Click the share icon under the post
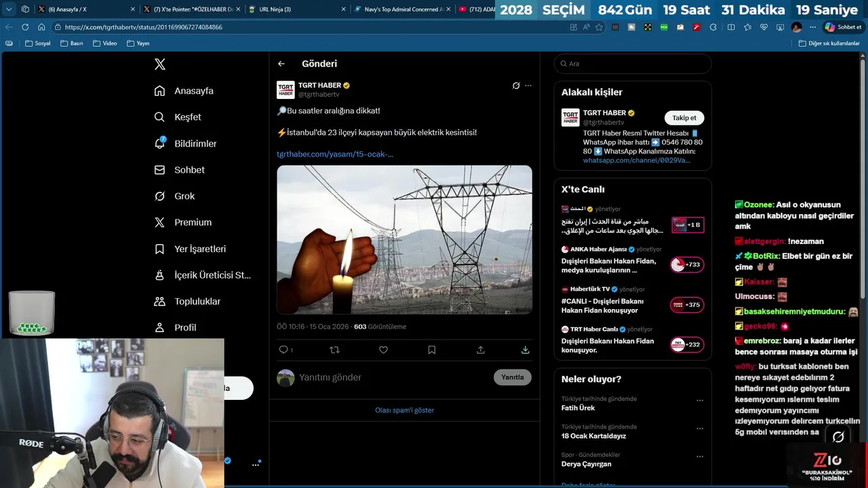The image size is (868, 488). tap(481, 350)
